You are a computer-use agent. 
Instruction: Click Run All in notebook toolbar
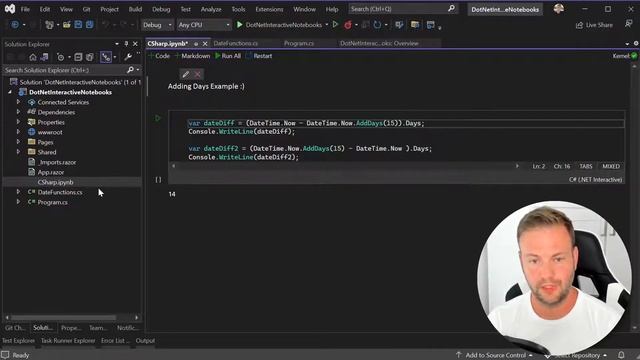point(228,56)
